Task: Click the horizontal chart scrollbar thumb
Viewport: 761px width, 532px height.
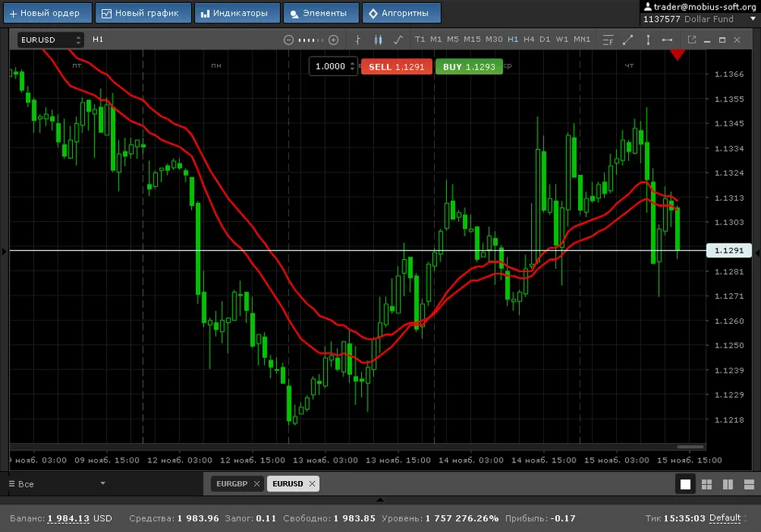Action: [x=690, y=446]
